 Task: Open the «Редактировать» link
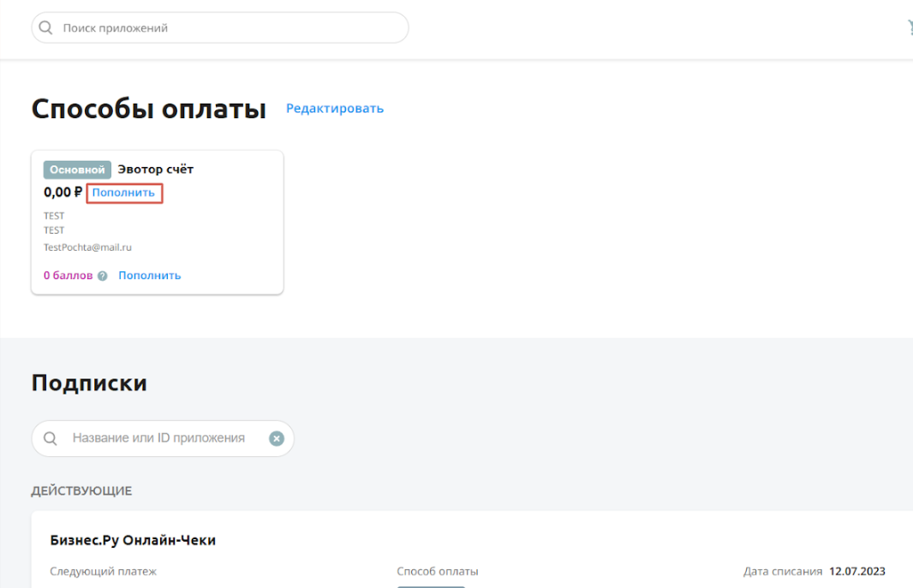tap(335, 108)
